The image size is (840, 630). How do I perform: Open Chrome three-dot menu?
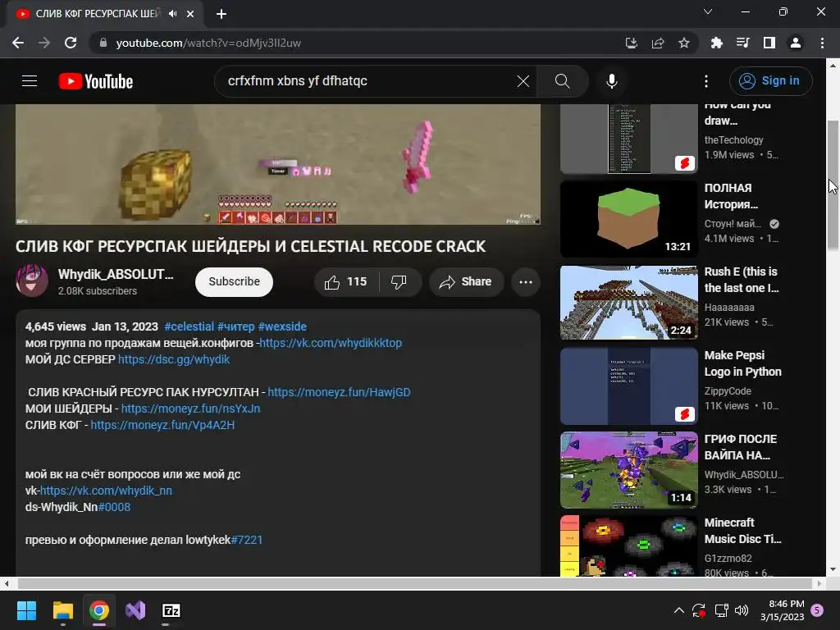[x=822, y=43]
